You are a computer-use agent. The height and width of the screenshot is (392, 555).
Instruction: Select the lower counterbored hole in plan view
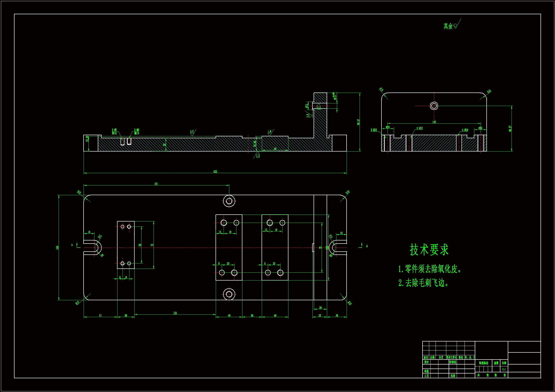(x=229, y=294)
